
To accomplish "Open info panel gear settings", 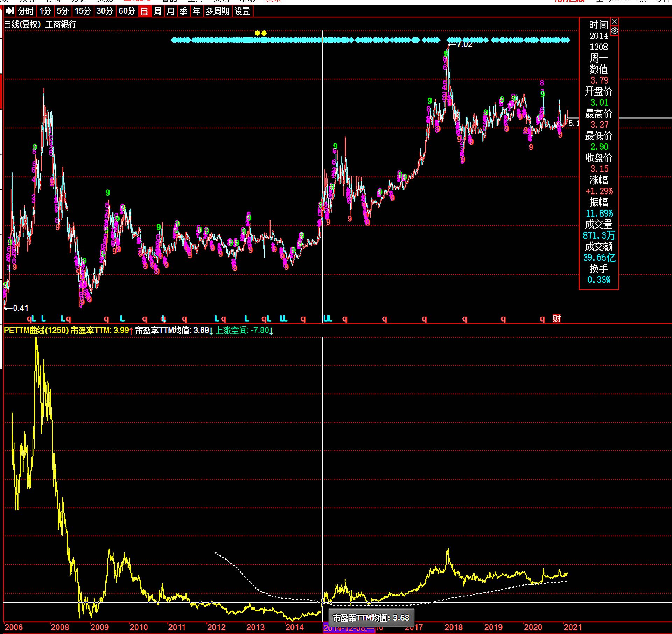I will pos(615,31).
